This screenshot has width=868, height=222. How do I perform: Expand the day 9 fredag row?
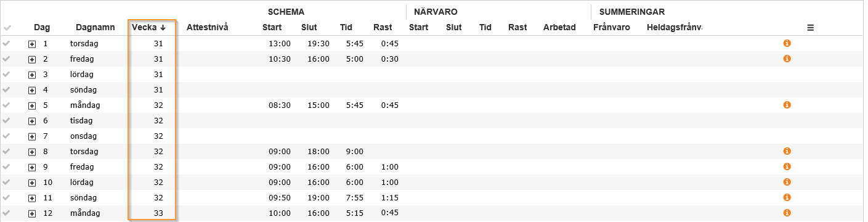tap(32, 167)
